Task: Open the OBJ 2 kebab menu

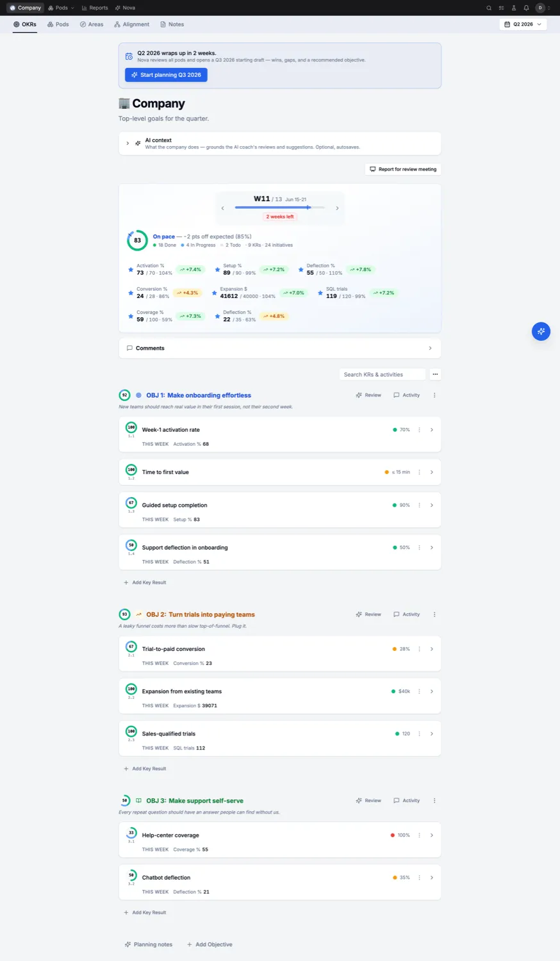Action: tap(434, 614)
